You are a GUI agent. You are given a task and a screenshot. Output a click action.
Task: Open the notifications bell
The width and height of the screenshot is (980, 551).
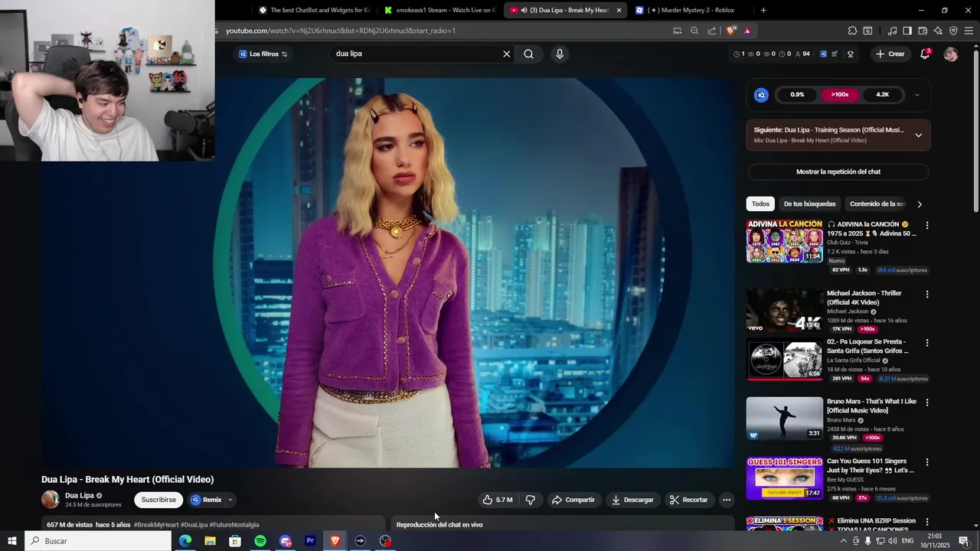[925, 54]
